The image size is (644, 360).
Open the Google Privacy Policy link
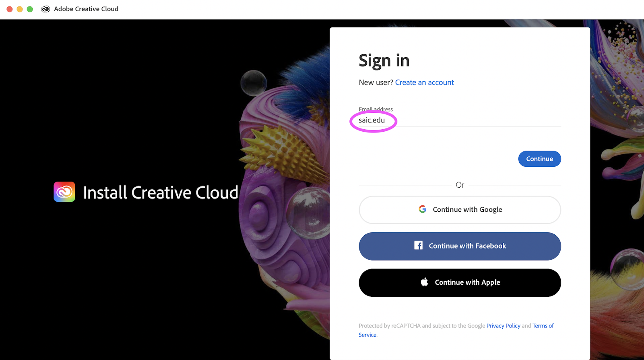click(x=503, y=326)
